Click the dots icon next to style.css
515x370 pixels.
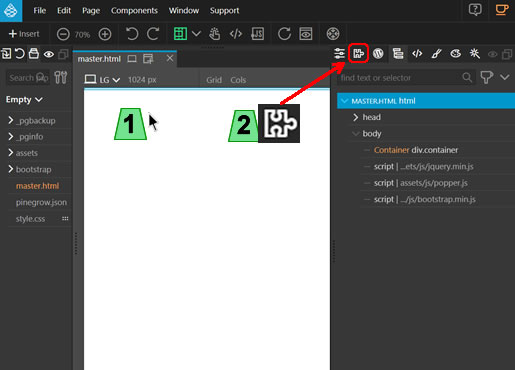coord(65,219)
